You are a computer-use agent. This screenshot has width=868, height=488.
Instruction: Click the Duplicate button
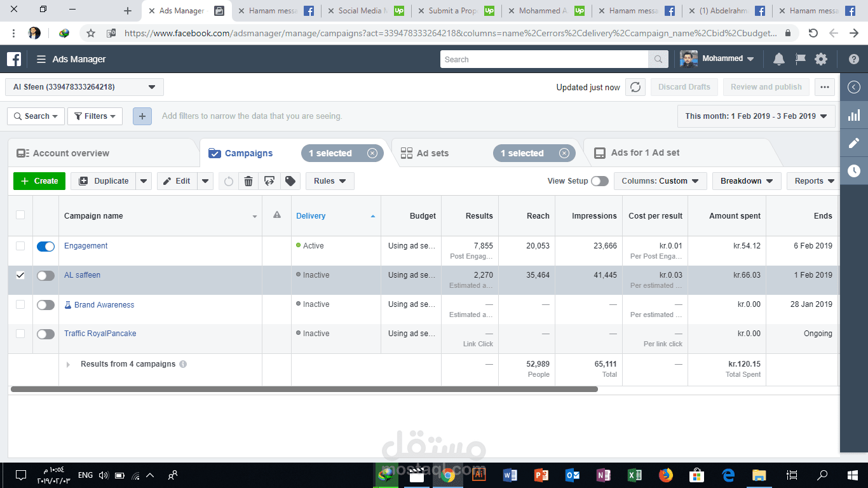[x=104, y=181]
